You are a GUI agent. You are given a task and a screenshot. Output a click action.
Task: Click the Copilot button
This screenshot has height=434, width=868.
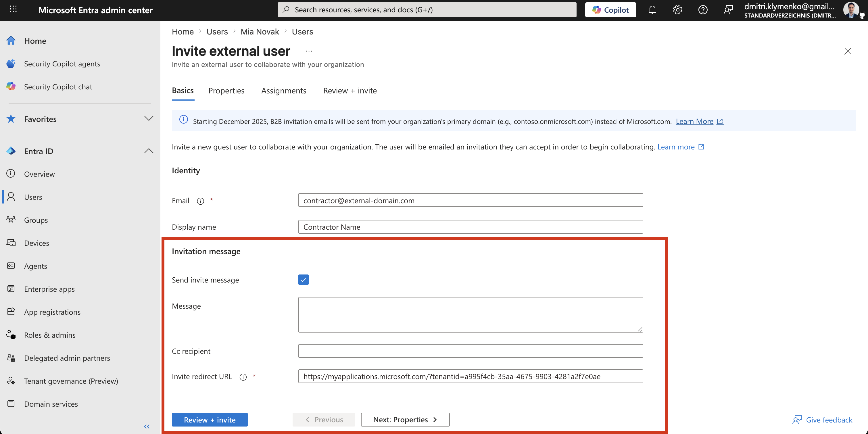[x=610, y=10]
